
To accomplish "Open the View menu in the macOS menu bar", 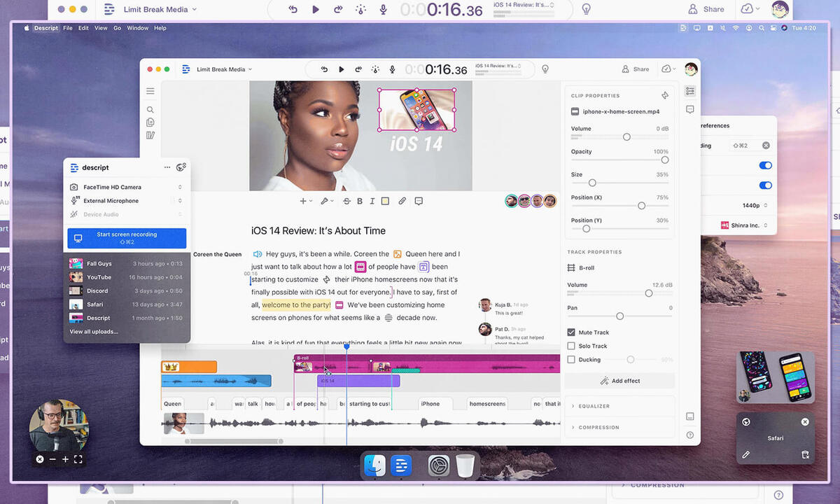I will pyautogui.click(x=101, y=28).
